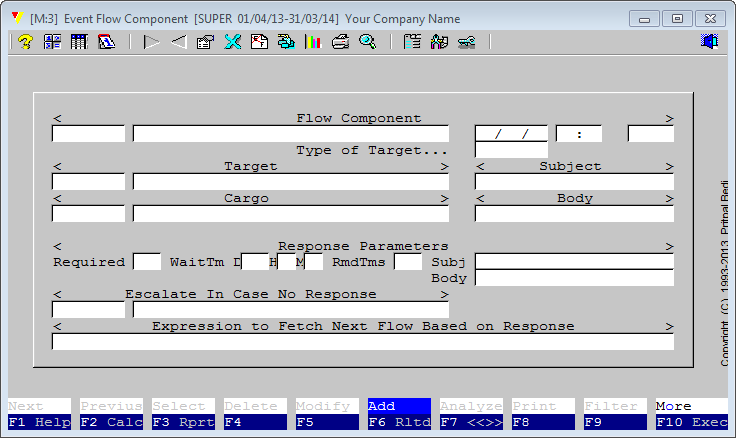Click the cyan X delete icon

click(x=232, y=42)
